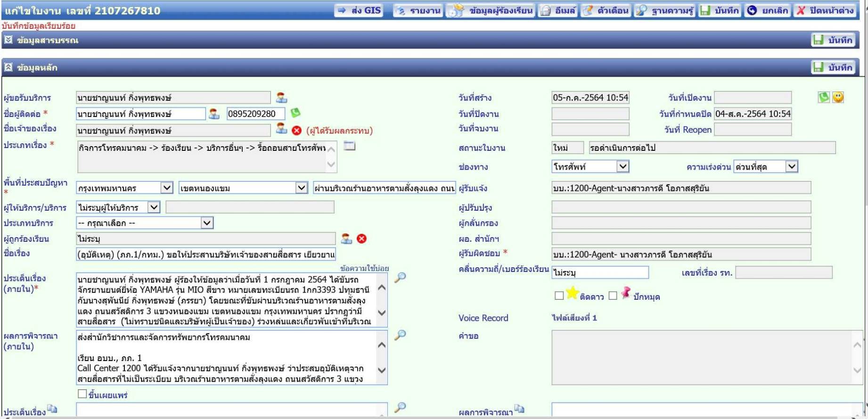Click the red X icon beside ผู้ถูกร้องเรียน
The image size is (868, 419).
click(361, 238)
